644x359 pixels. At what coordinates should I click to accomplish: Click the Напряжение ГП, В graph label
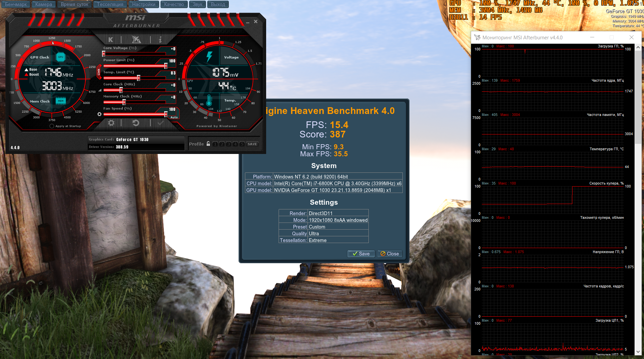pyautogui.click(x=608, y=252)
